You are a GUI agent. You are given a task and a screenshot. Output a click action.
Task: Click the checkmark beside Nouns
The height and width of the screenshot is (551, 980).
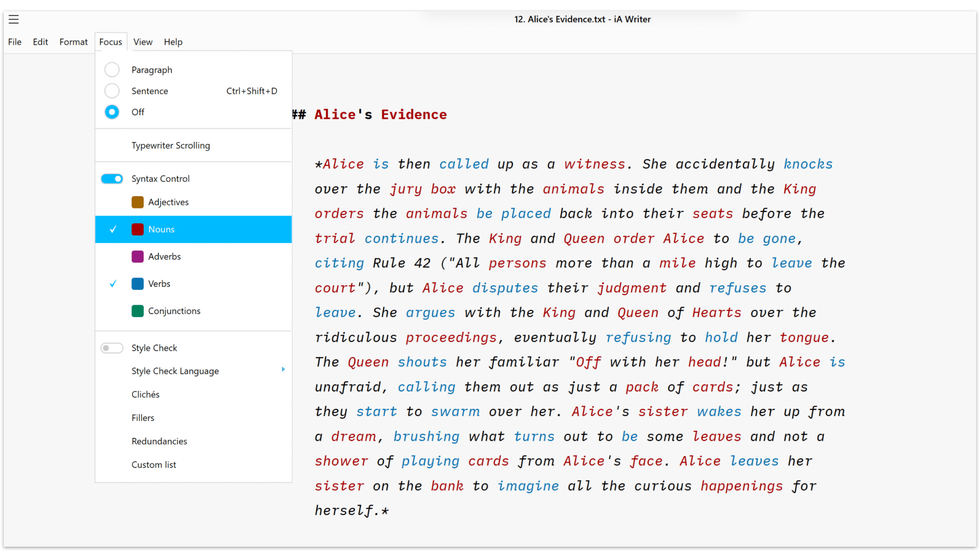pos(113,230)
